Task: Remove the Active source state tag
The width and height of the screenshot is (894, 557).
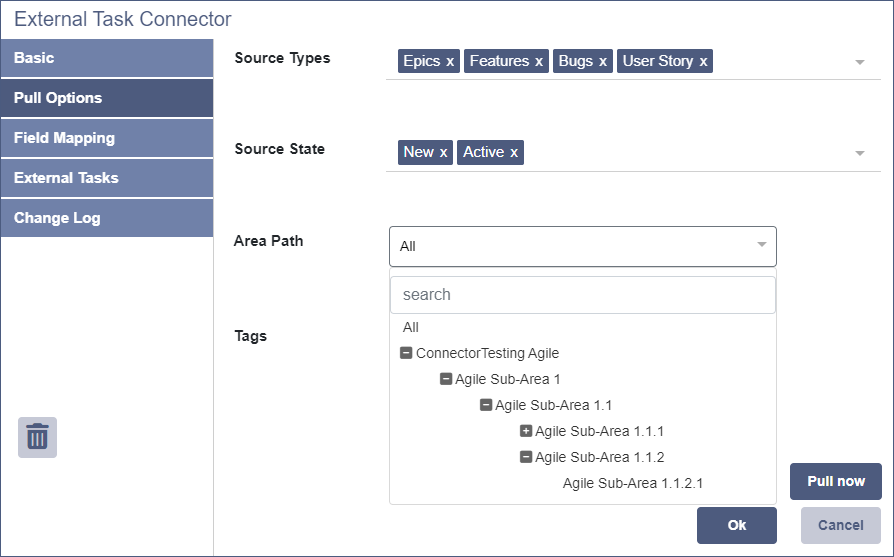Action: click(x=514, y=153)
